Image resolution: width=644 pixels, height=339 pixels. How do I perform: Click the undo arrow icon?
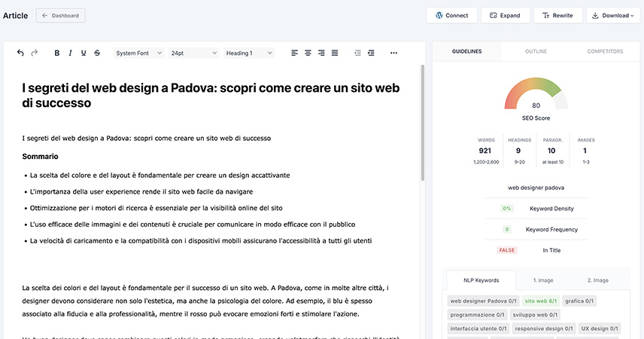pos(20,53)
